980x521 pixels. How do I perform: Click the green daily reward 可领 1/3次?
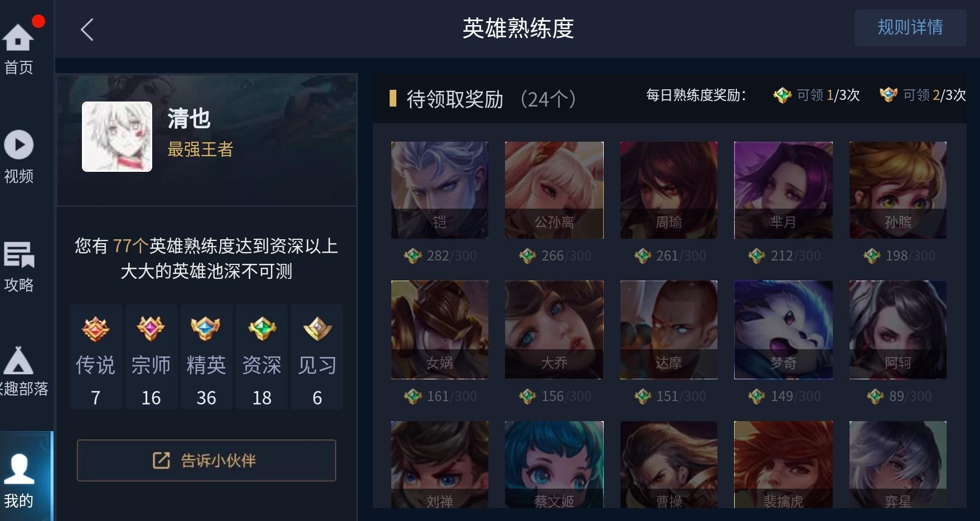coord(817,95)
